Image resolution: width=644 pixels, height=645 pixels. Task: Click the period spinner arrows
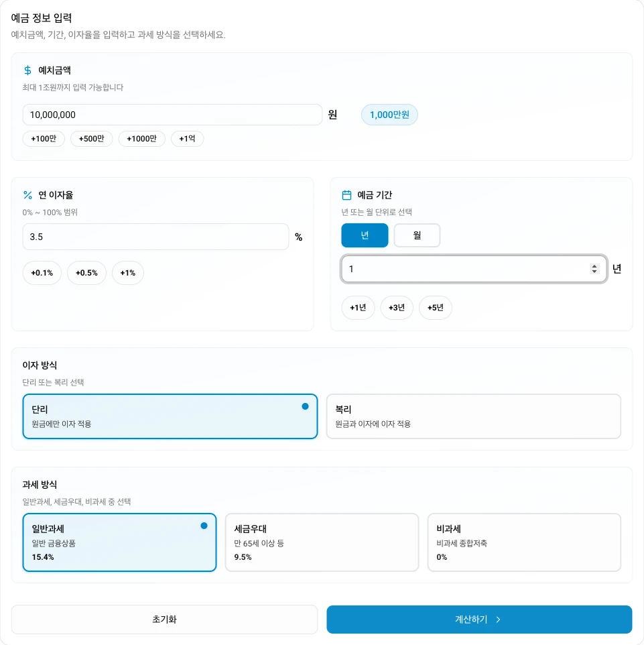(x=594, y=269)
